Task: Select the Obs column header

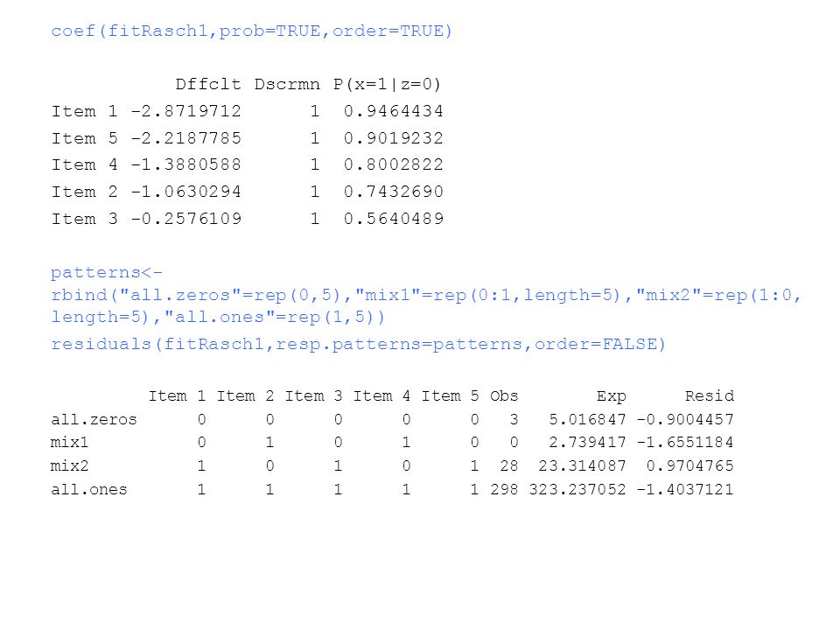Action: click(x=504, y=395)
